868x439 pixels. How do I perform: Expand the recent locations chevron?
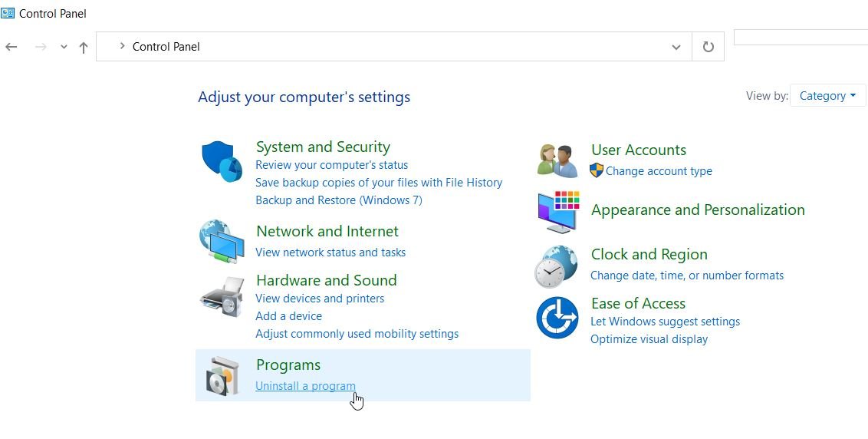click(64, 47)
